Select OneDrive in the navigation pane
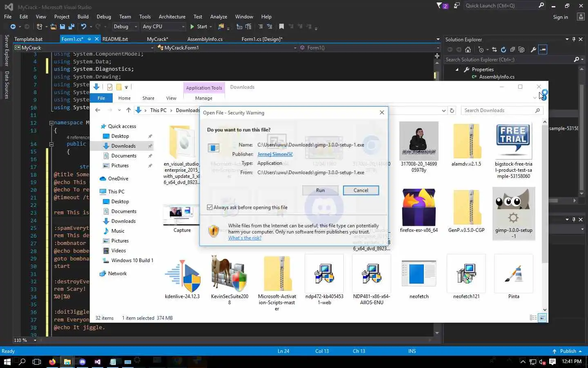Image resolution: width=588 pixels, height=368 pixels. click(x=118, y=179)
